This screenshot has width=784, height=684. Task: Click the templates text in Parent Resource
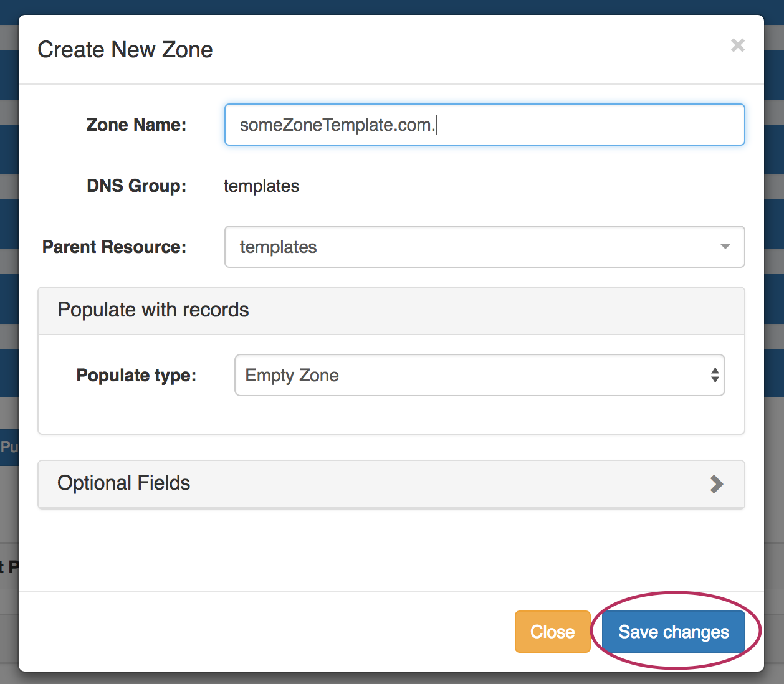tap(278, 247)
